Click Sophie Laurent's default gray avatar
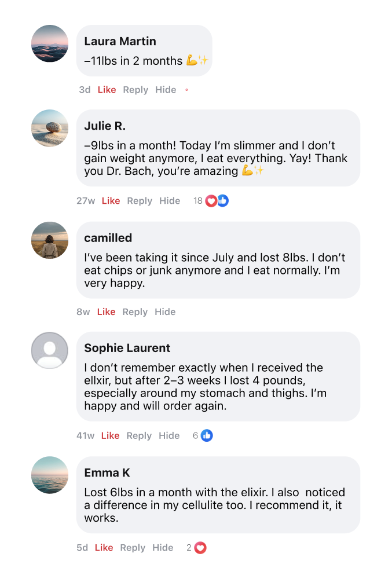The width and height of the screenshot is (392, 579). pyautogui.click(x=50, y=350)
